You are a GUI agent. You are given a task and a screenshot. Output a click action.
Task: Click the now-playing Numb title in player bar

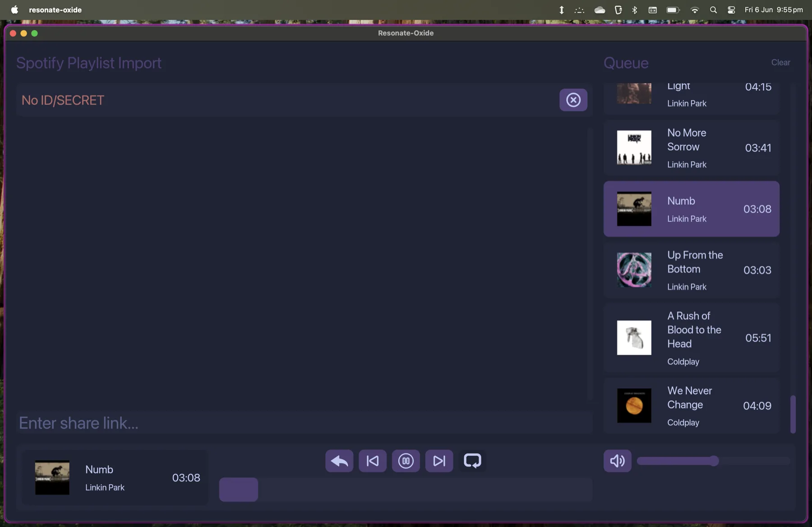99,469
